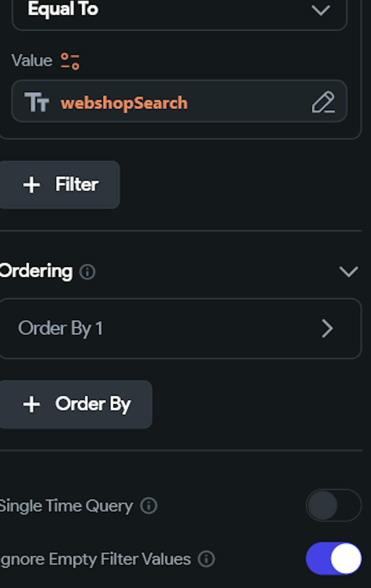Click the Ignore Empty Filter Values label
371x588 pixels.
click(x=95, y=559)
